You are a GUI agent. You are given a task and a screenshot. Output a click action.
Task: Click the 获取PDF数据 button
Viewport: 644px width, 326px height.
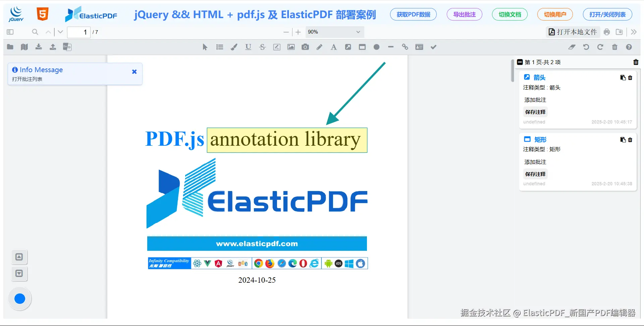[413, 14]
